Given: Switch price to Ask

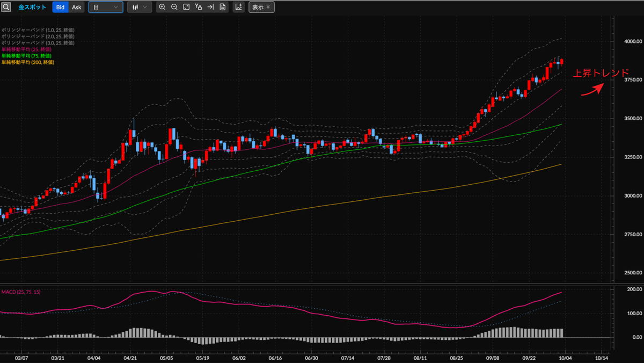Looking at the screenshot, I should [77, 7].
